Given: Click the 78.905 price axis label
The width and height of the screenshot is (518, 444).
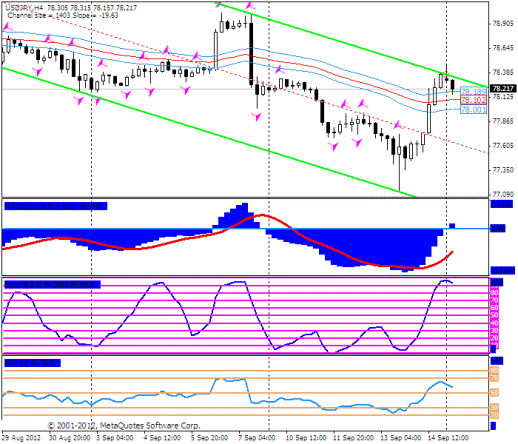Looking at the screenshot, I should click(503, 24).
